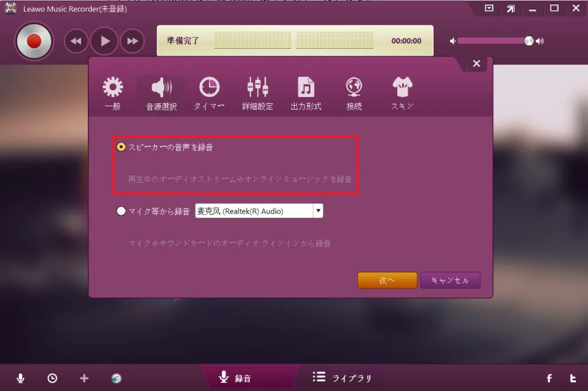
Task: Click the 音源選択 audio source tab icon
Action: pos(161,92)
